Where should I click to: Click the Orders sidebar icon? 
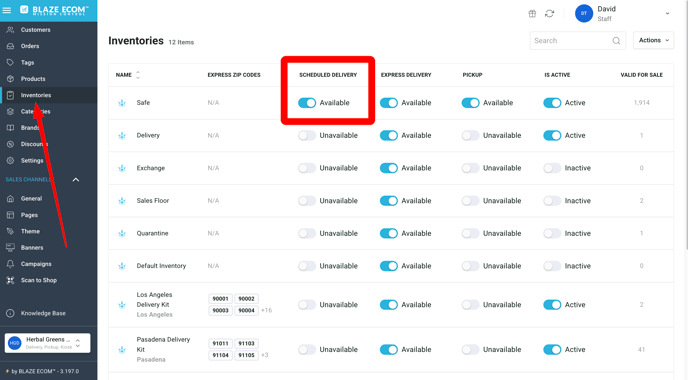point(11,46)
